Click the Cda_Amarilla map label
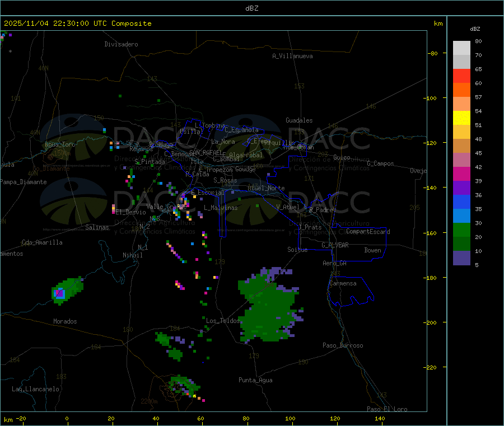The width and height of the screenshot is (504, 426). 42,242
